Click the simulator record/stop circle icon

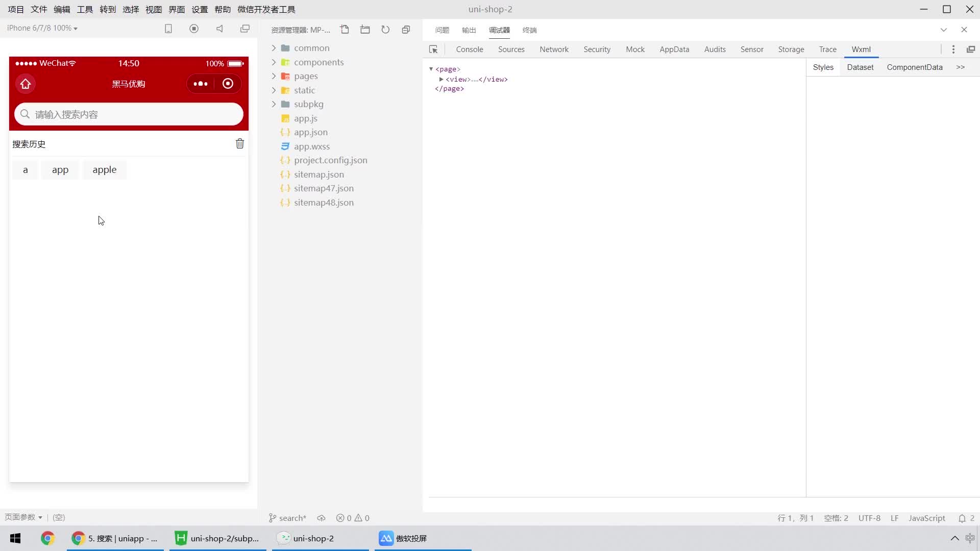[194, 29]
